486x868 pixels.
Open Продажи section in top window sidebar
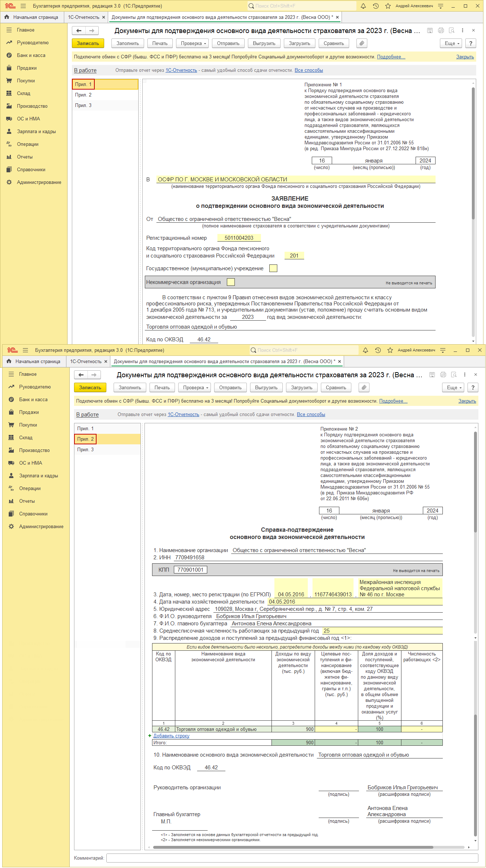click(x=26, y=68)
